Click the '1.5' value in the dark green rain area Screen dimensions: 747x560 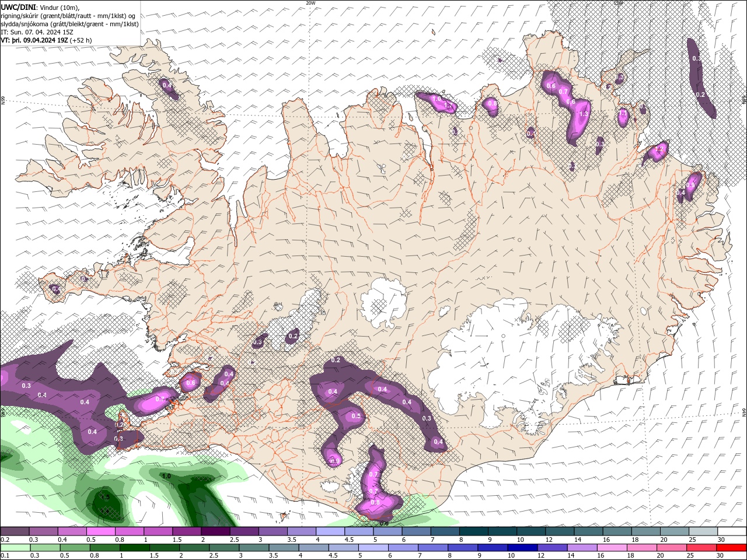[x=105, y=497]
